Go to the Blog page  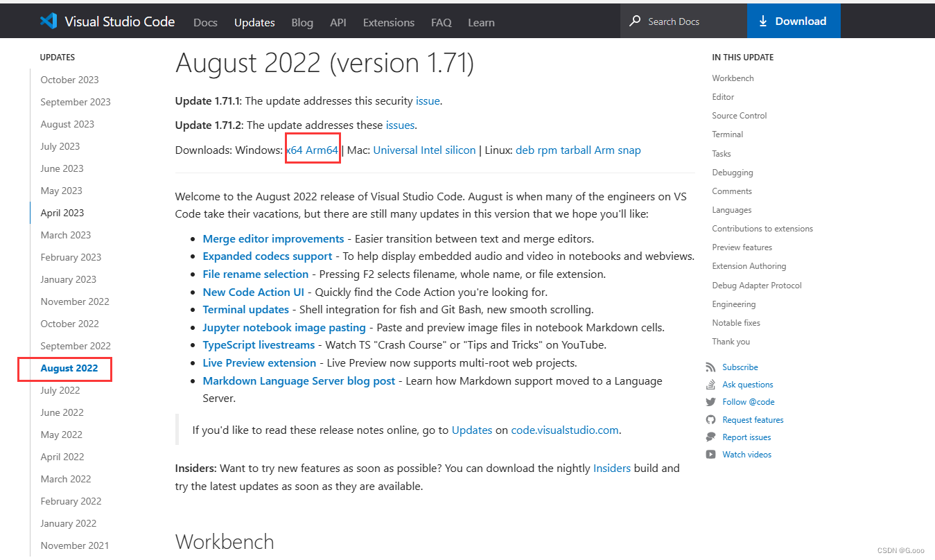302,22
